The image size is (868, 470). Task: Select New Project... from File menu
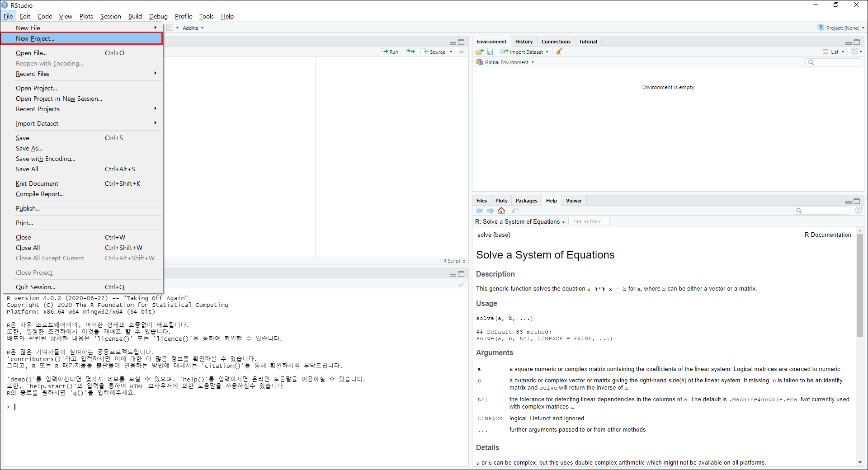tap(82, 38)
